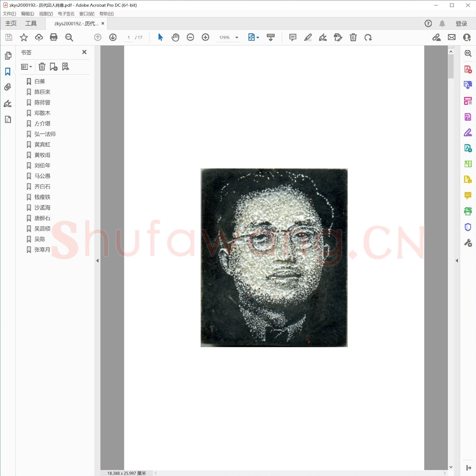Select the Hand tool in the toolbar

pos(175,37)
